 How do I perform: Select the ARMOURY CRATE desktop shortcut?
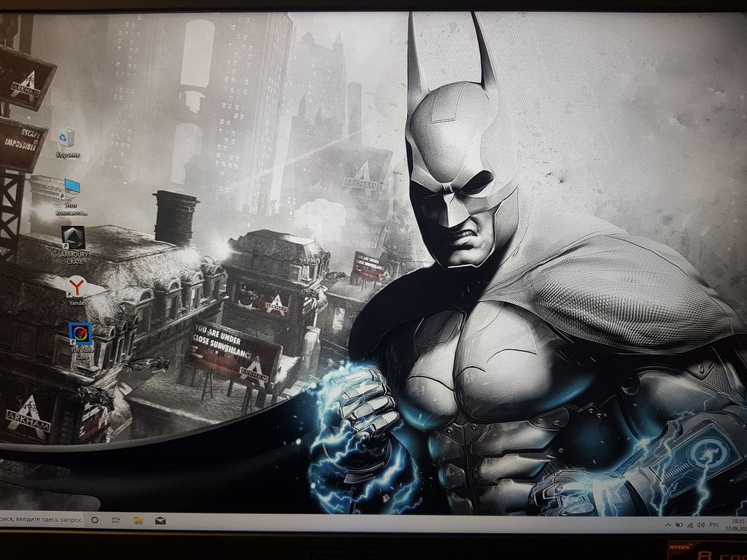point(74,245)
